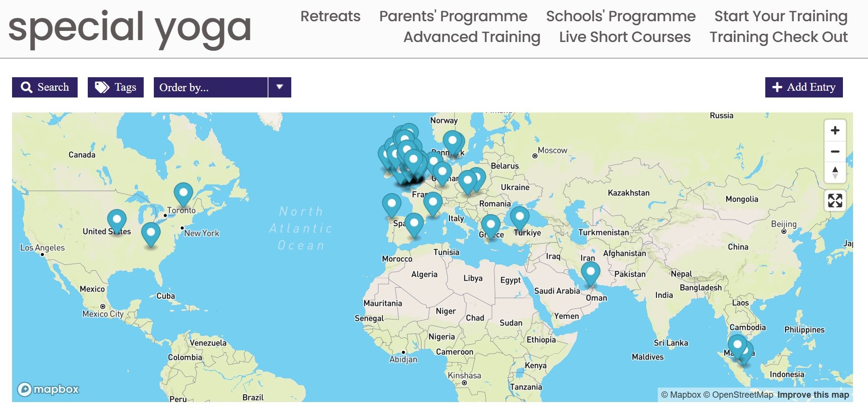Select the map pin in Oman
The image size is (868, 417).
click(590, 272)
